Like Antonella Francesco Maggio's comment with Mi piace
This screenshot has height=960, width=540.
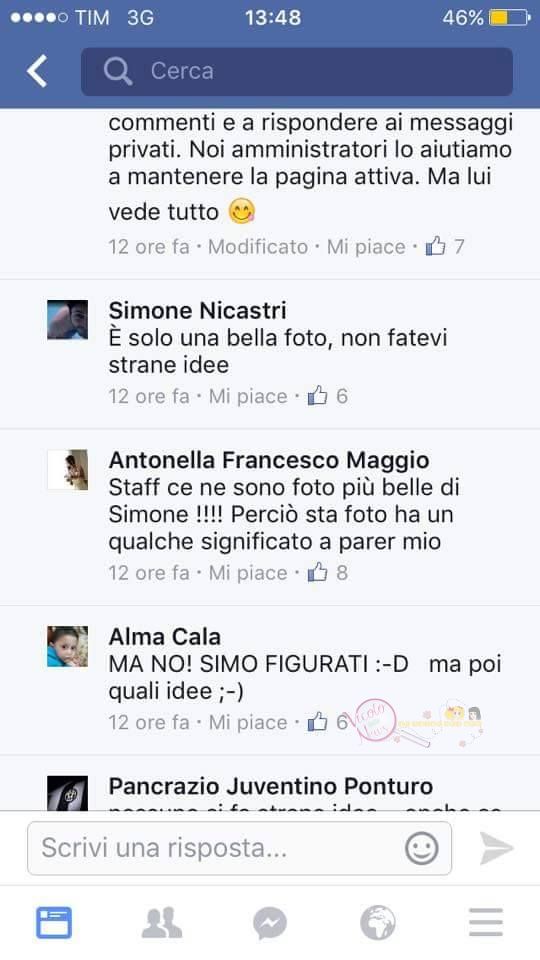pos(248,574)
